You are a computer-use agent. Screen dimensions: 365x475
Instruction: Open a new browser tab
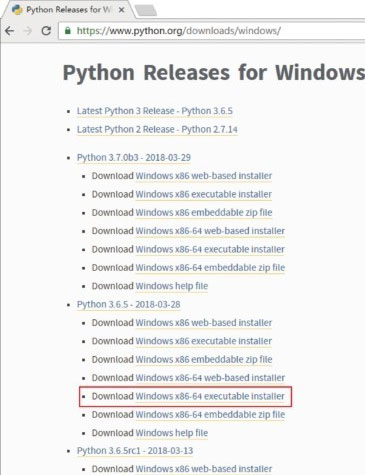(146, 11)
